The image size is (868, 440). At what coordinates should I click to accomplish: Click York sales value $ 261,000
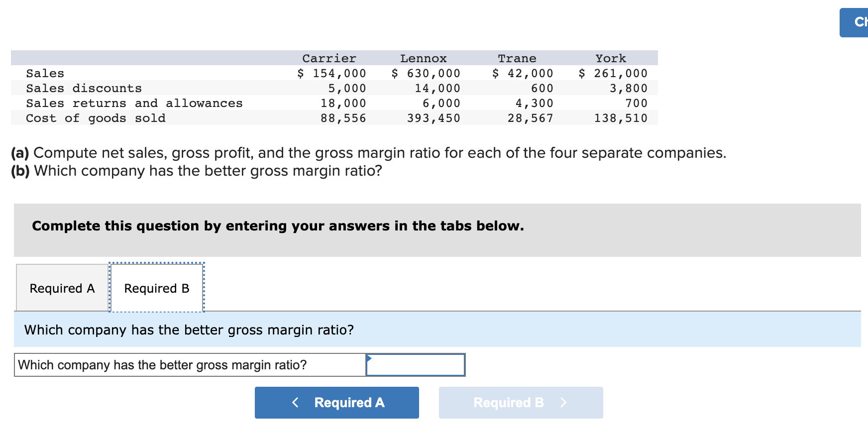click(x=613, y=73)
